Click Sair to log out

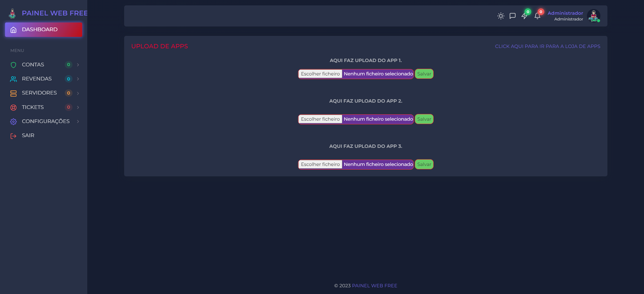[44, 136]
